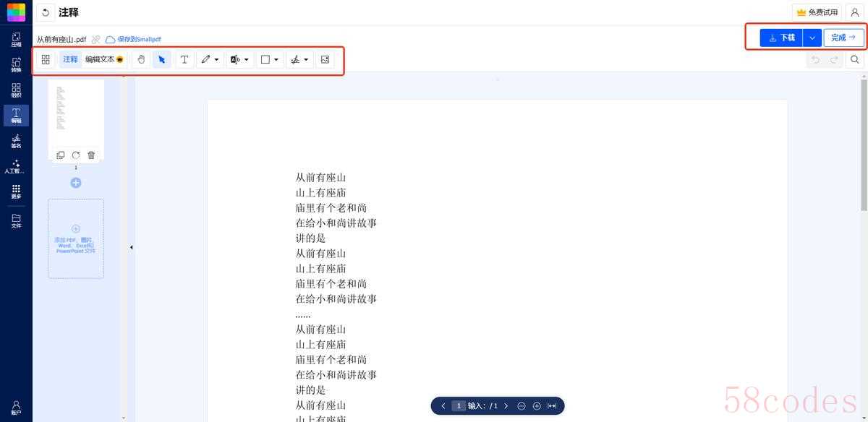Open the shape rectangle tool dropdown
The width and height of the screenshot is (868, 422).
(x=276, y=60)
